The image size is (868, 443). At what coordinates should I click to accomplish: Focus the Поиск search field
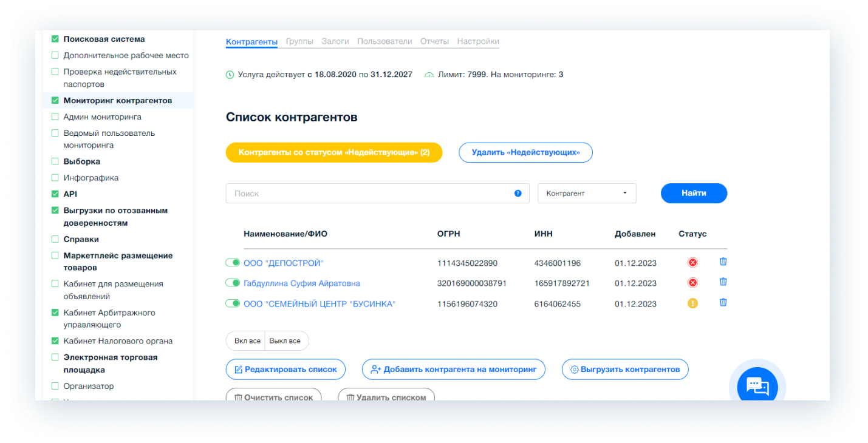click(x=377, y=194)
